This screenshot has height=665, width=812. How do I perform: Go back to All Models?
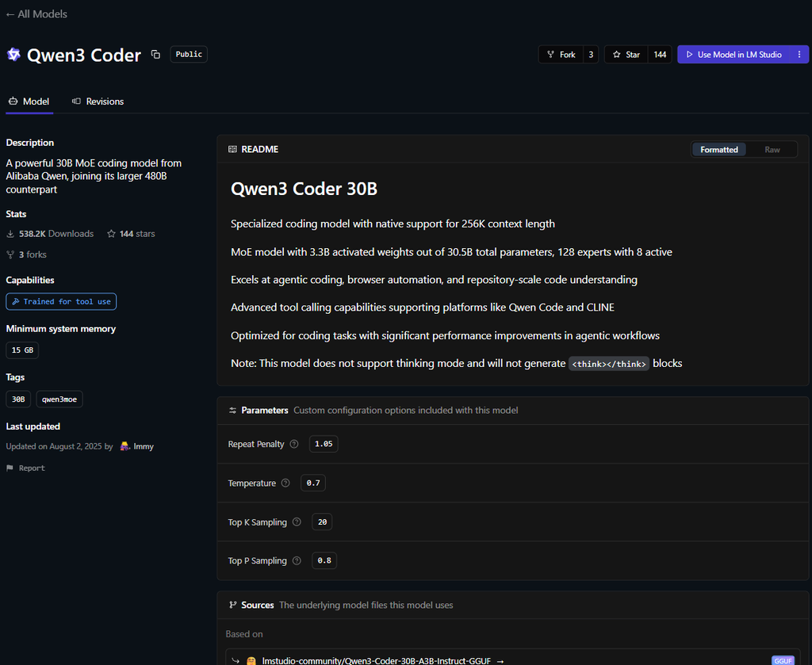tap(36, 14)
